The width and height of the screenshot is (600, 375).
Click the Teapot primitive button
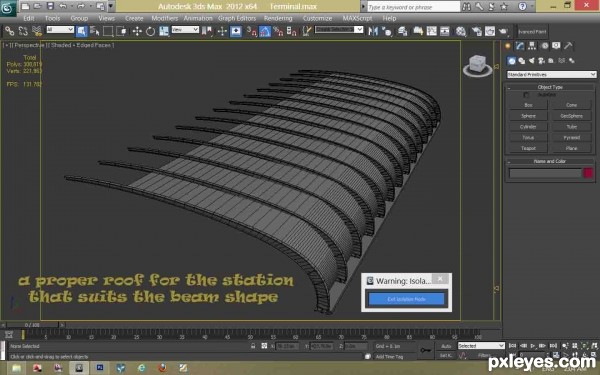tap(528, 148)
